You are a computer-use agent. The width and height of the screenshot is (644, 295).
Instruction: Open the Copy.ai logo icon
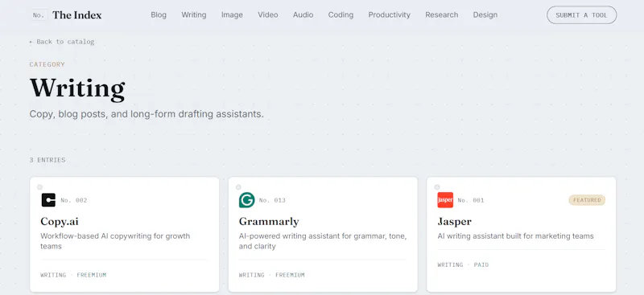pyautogui.click(x=48, y=200)
